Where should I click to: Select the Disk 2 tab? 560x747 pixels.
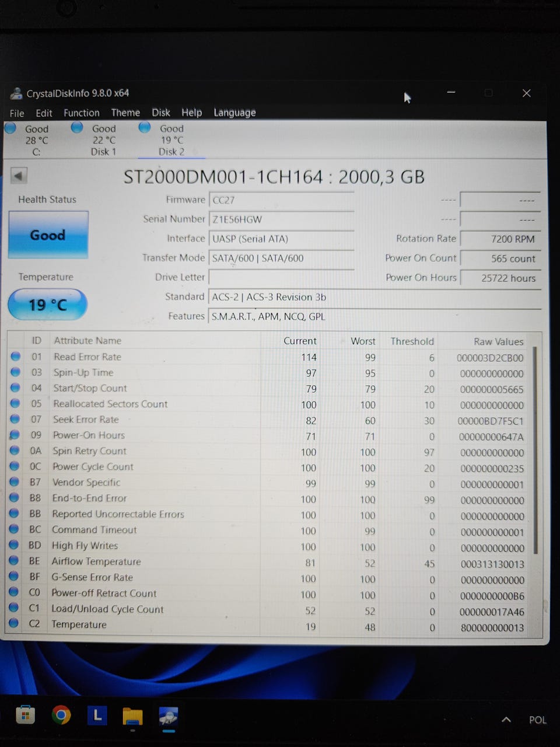coord(171,140)
